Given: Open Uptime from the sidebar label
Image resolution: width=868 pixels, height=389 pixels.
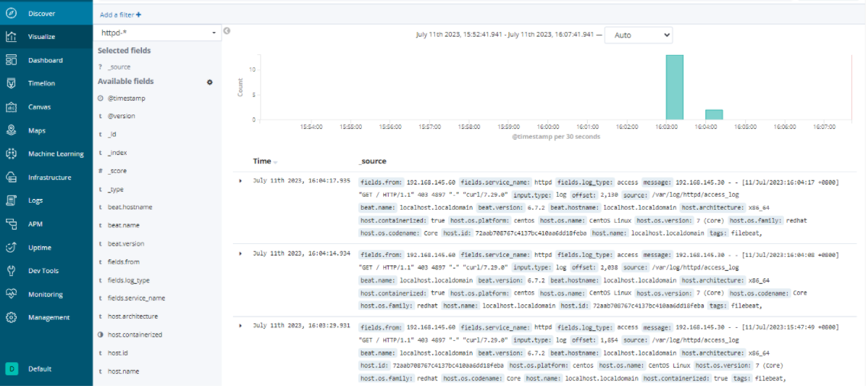Looking at the screenshot, I should [40, 247].
